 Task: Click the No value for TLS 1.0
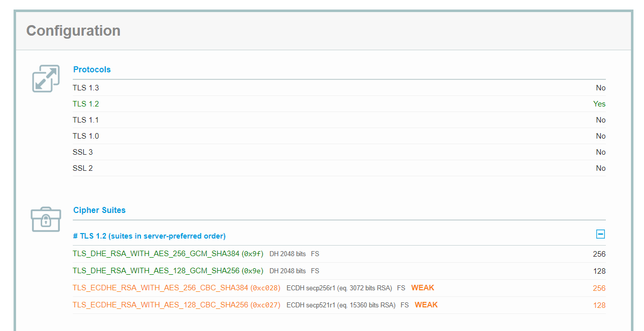tap(601, 136)
